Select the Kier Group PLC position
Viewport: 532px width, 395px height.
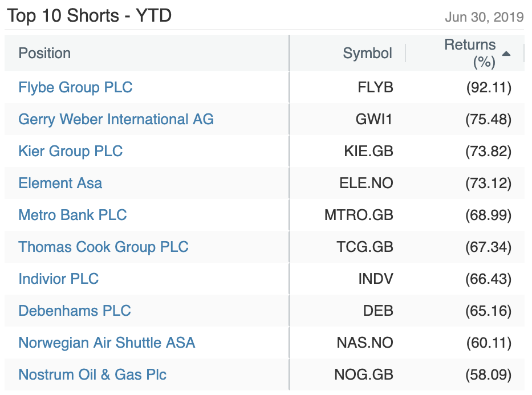point(70,151)
